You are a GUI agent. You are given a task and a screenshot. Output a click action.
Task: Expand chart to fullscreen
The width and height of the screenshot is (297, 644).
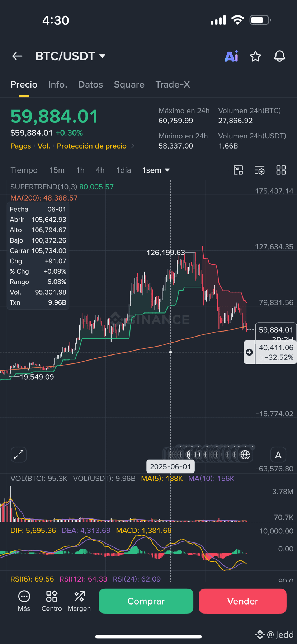click(x=19, y=455)
